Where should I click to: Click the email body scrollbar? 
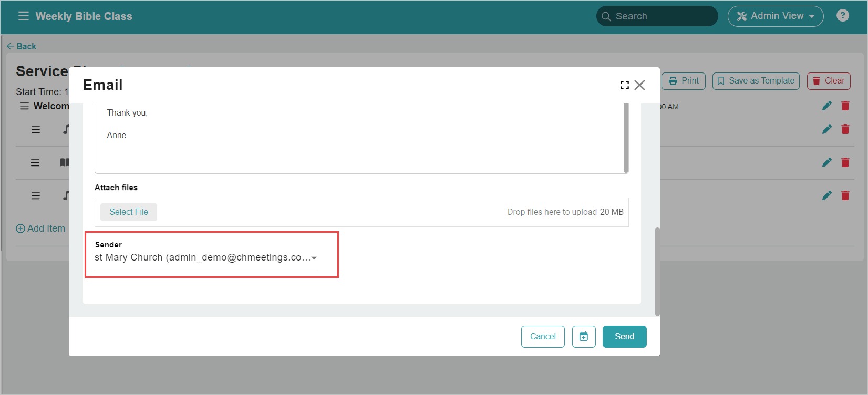click(x=626, y=138)
